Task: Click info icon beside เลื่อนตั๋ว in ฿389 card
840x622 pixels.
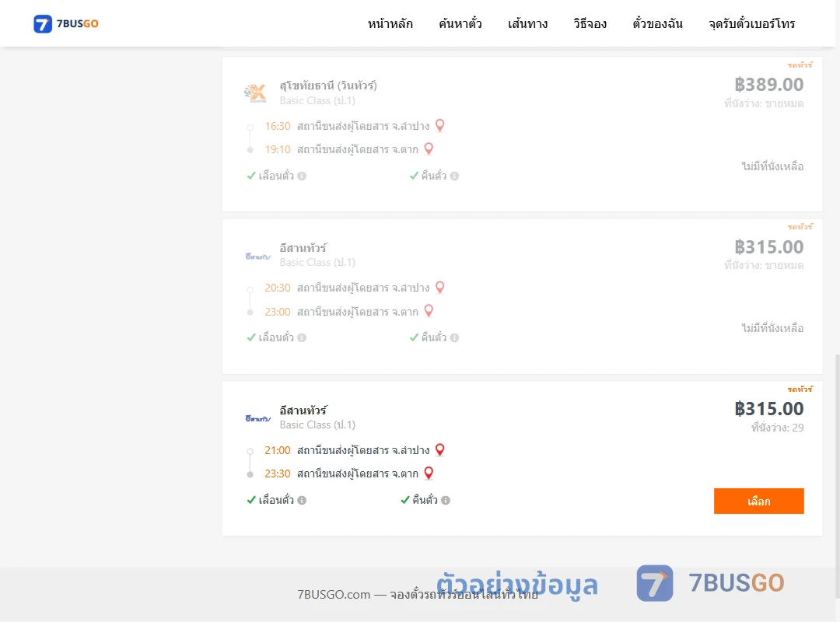Action: click(x=302, y=176)
